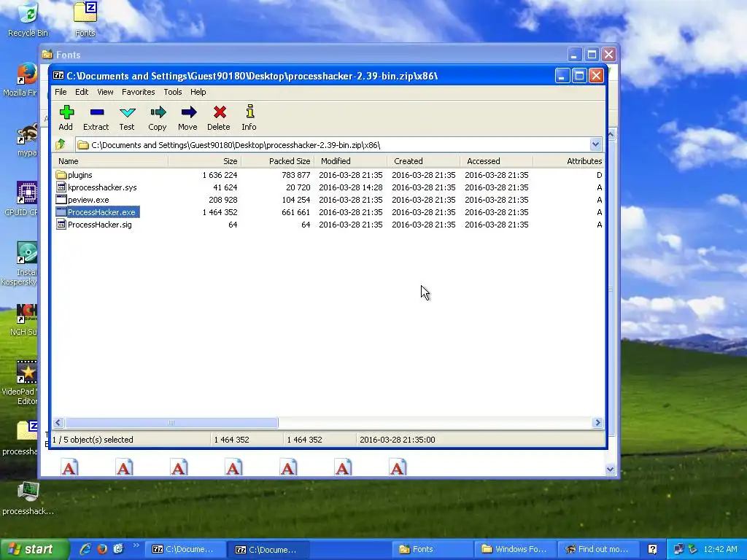Click into the address path field

[x=333, y=145]
